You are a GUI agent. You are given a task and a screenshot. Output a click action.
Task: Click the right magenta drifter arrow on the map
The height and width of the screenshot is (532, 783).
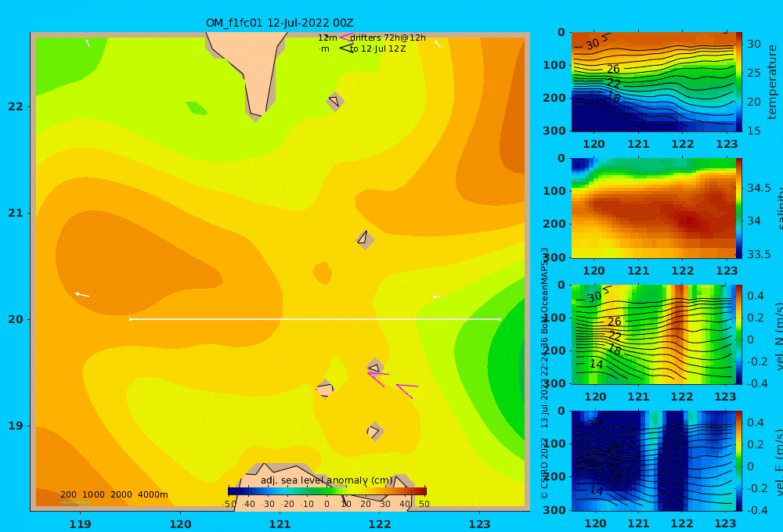tap(407, 390)
